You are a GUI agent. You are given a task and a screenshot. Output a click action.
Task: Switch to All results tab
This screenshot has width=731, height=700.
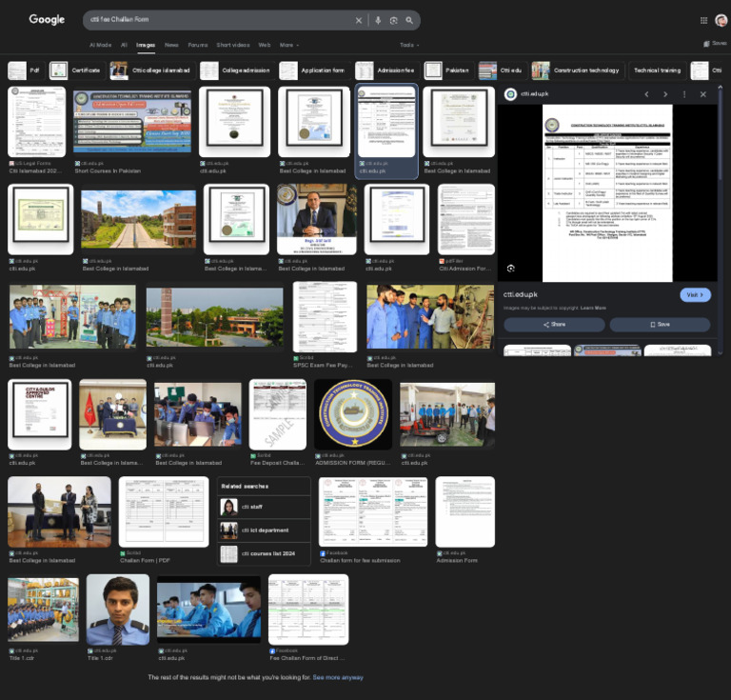[x=124, y=45]
